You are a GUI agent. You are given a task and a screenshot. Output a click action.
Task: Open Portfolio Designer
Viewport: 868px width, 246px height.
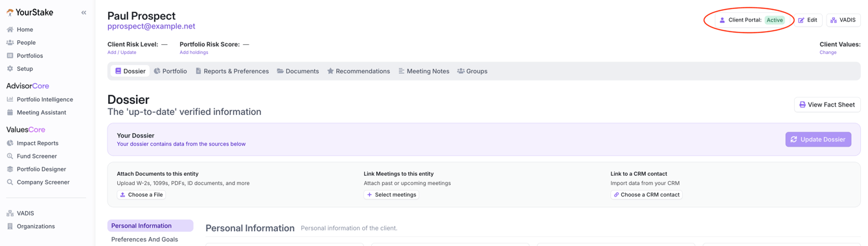(x=41, y=169)
